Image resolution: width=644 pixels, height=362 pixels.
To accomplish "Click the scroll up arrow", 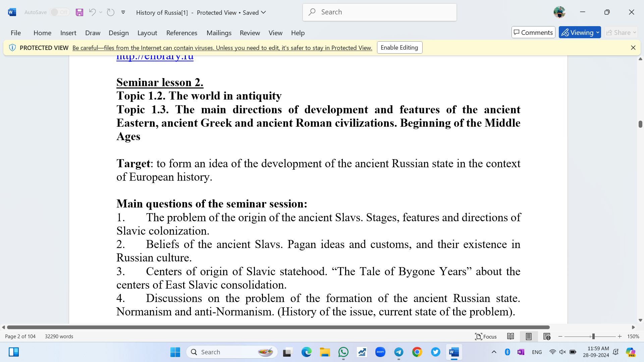I will (x=640, y=59).
